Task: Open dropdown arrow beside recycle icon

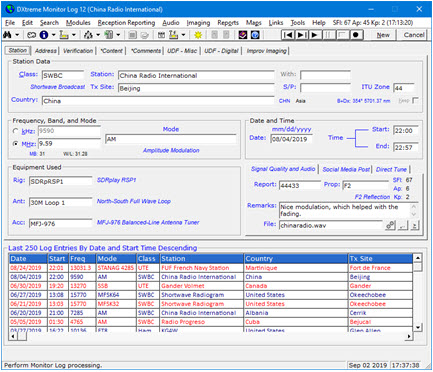Action: pos(98,35)
